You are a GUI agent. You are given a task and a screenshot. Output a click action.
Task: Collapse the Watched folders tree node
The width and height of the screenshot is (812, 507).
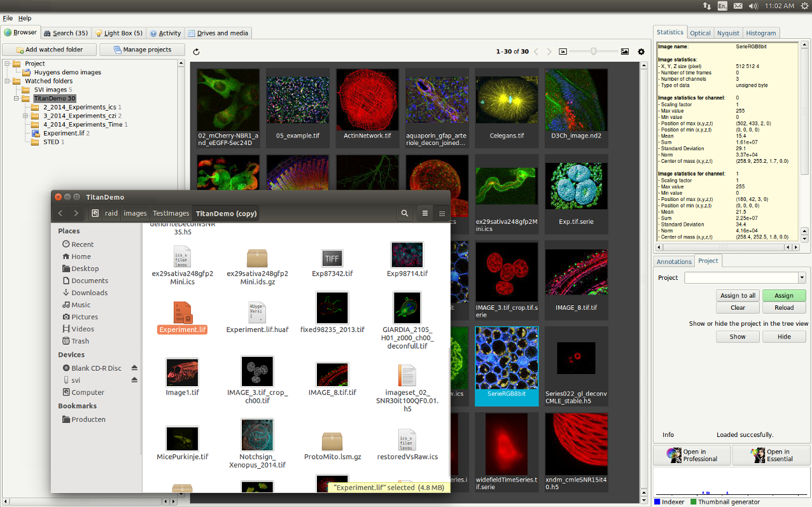(7, 81)
